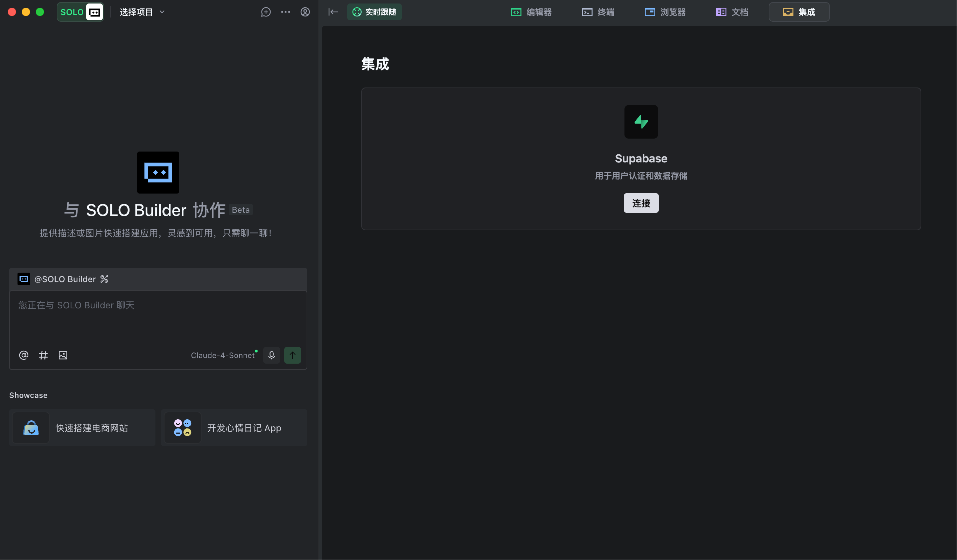
Task: Click the # context icon in chat box
Action: [43, 355]
